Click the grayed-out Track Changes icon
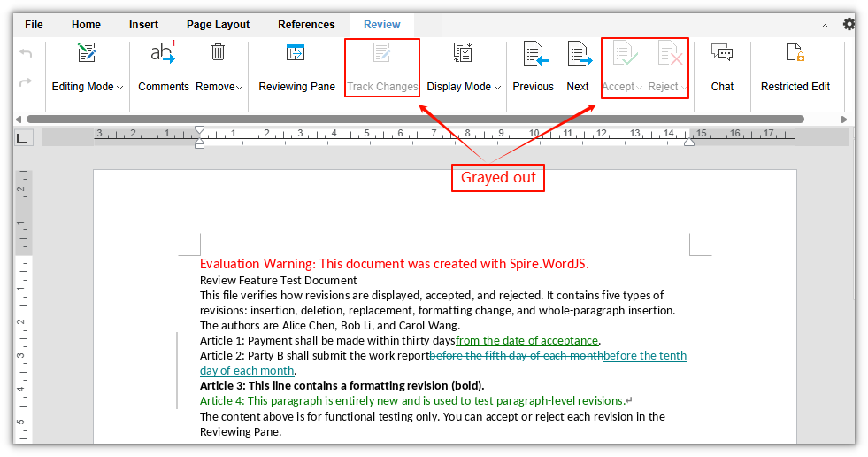 (x=381, y=52)
